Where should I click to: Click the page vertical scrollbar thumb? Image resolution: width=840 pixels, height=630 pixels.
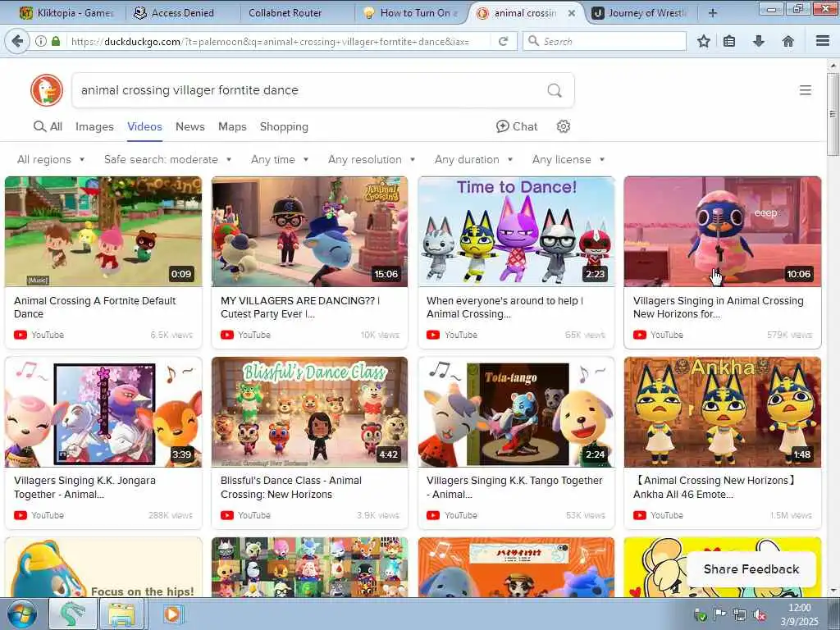click(833, 113)
